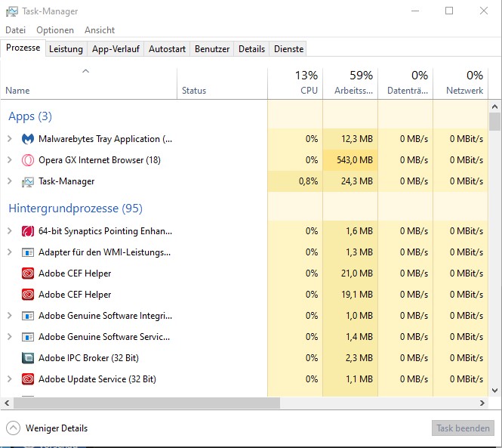Click the Adobe Genuine Software Servic icon
502x448 pixels.
[x=28, y=337]
